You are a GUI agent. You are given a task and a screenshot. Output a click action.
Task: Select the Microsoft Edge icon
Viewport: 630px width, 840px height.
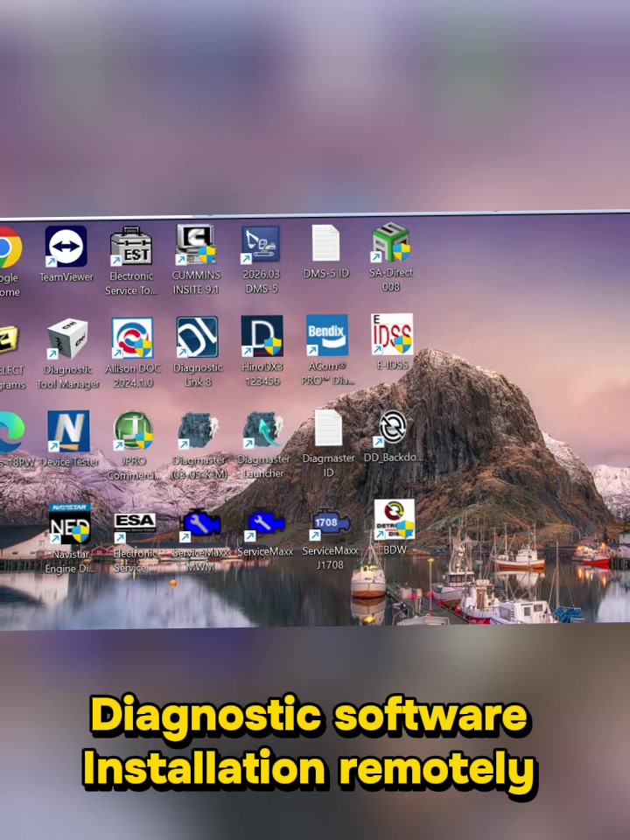(x=11, y=431)
